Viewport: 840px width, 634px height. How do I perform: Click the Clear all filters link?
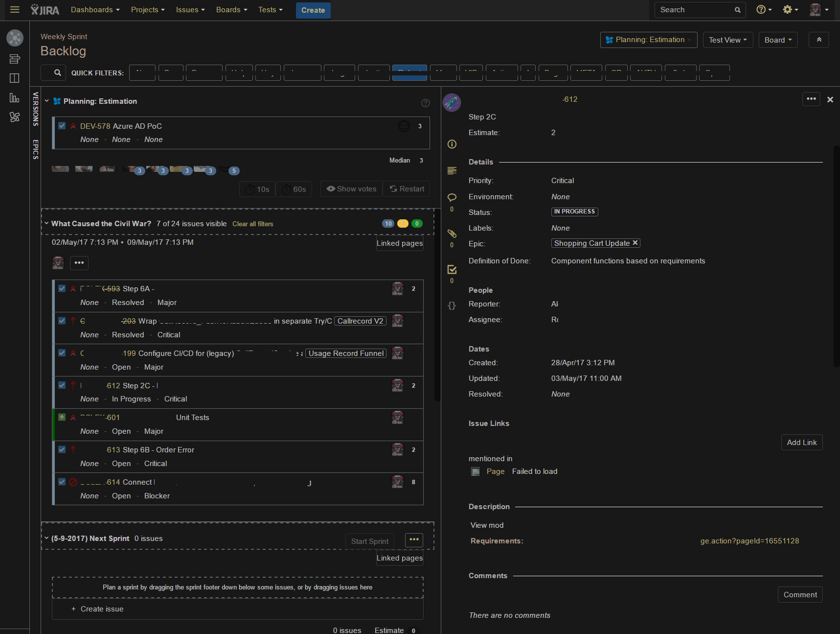253,224
